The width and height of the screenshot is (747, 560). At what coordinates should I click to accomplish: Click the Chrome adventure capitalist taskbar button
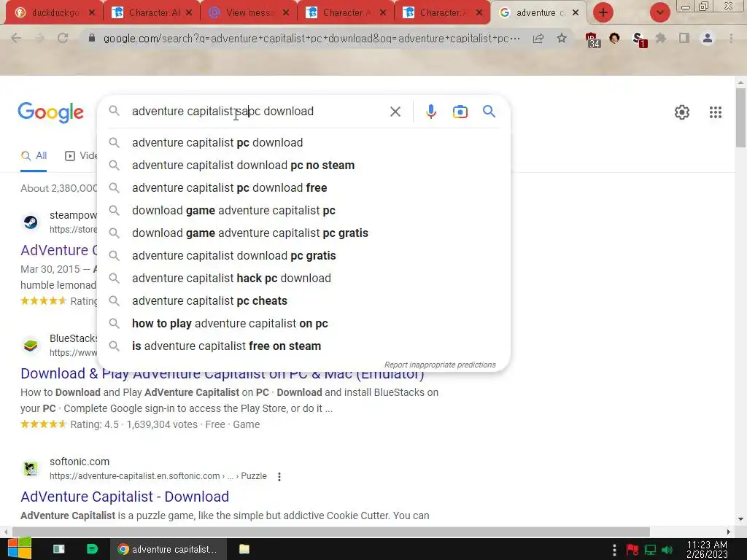167,549
